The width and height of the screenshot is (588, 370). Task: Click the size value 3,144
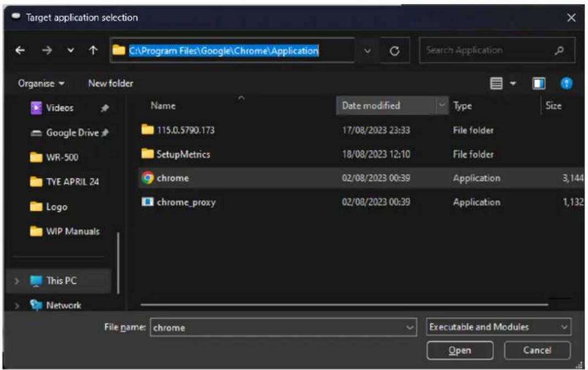(x=573, y=178)
